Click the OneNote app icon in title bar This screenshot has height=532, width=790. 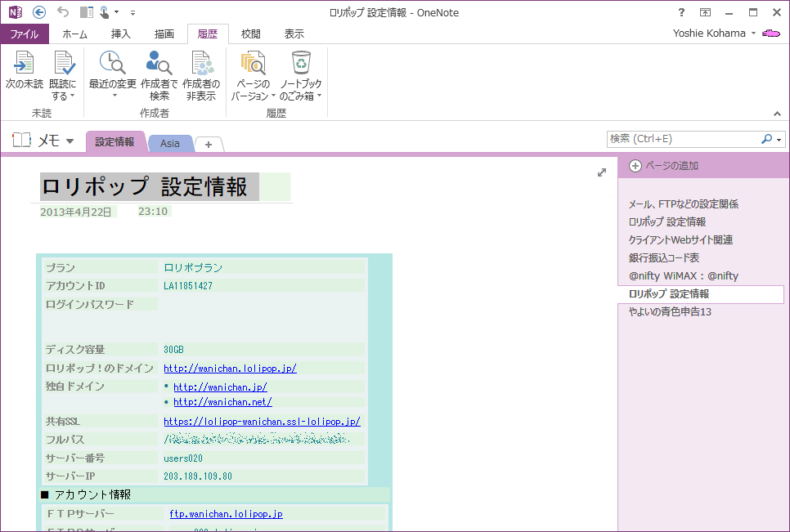coord(15,12)
